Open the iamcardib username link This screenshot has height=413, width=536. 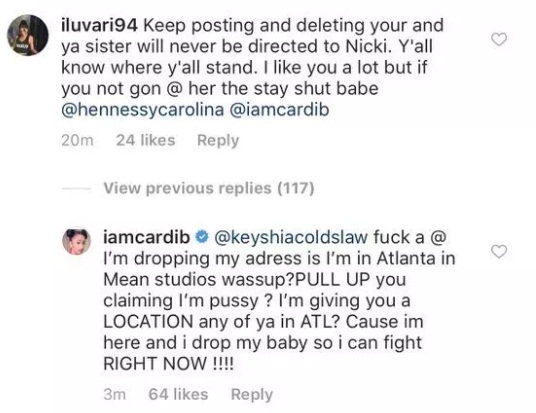147,237
